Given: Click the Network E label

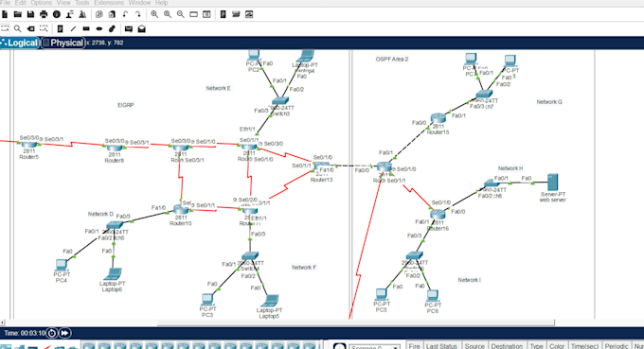Looking at the screenshot, I should [x=218, y=88].
